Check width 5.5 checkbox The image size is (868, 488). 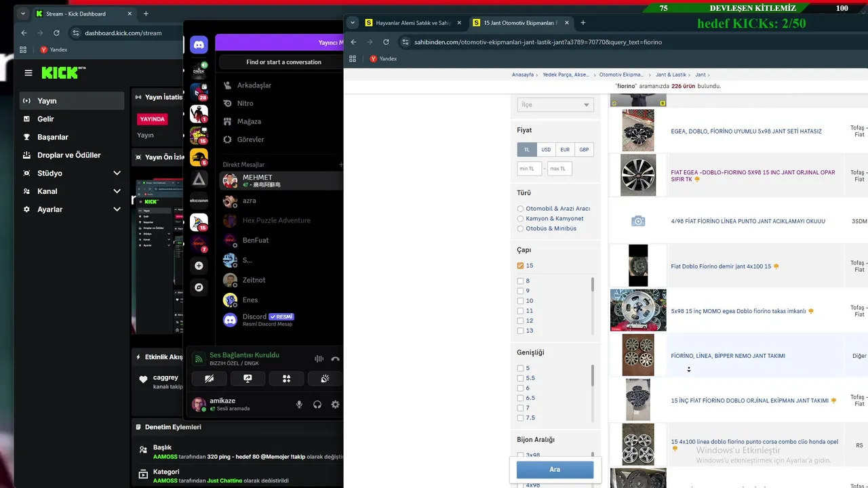tap(520, 378)
